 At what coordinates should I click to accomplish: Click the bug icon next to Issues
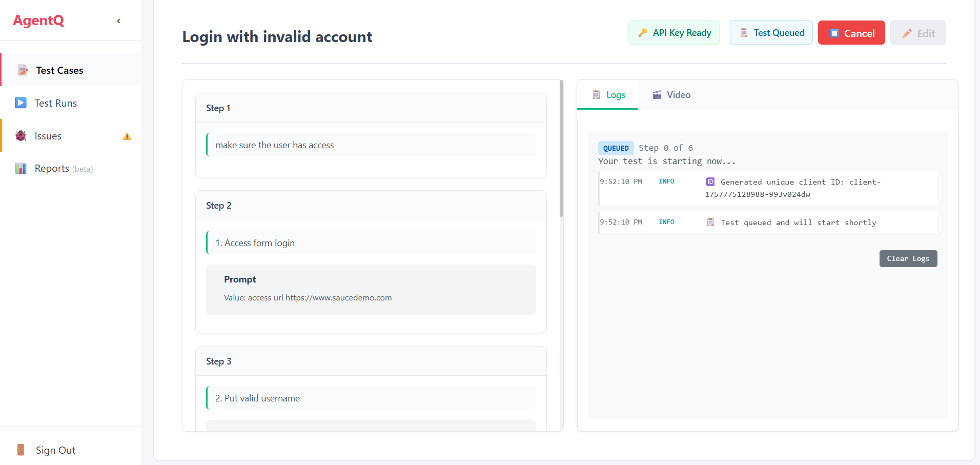pos(21,136)
